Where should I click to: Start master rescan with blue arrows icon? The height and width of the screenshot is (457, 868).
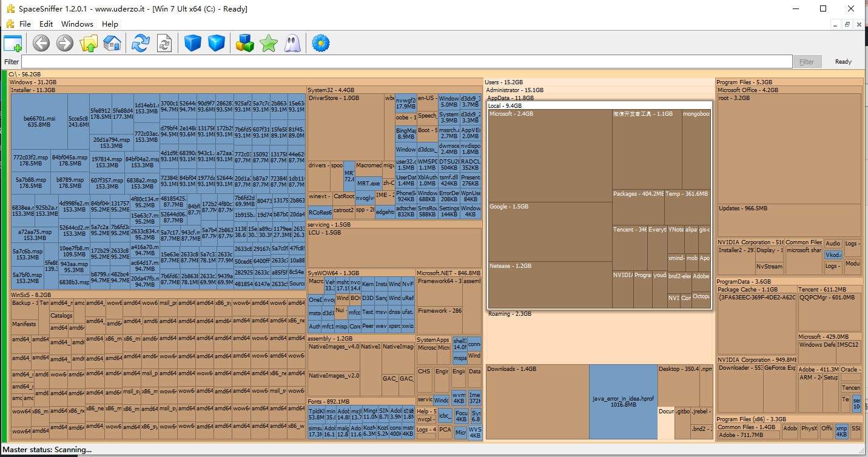coord(141,43)
